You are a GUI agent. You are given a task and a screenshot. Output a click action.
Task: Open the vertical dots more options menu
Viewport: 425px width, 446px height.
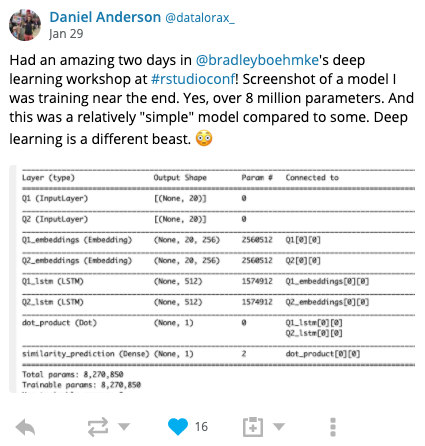tap(333, 427)
